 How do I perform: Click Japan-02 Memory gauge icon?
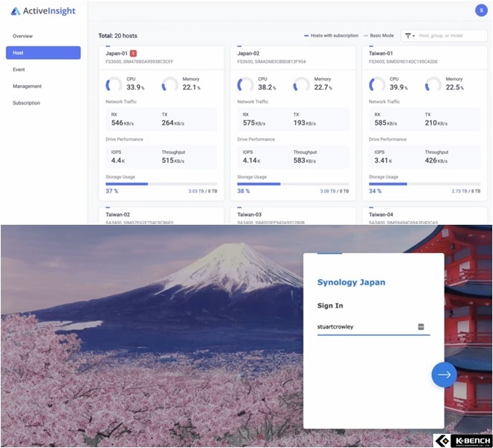click(x=301, y=84)
